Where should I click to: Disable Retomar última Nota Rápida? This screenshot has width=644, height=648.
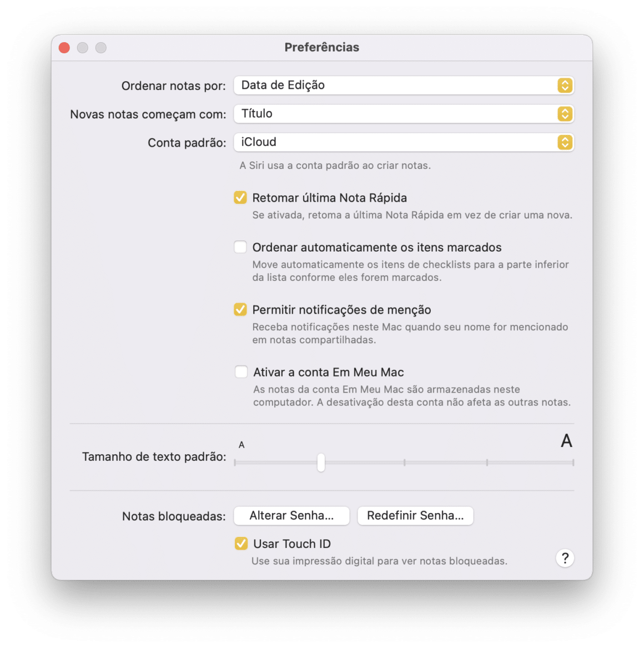240,198
